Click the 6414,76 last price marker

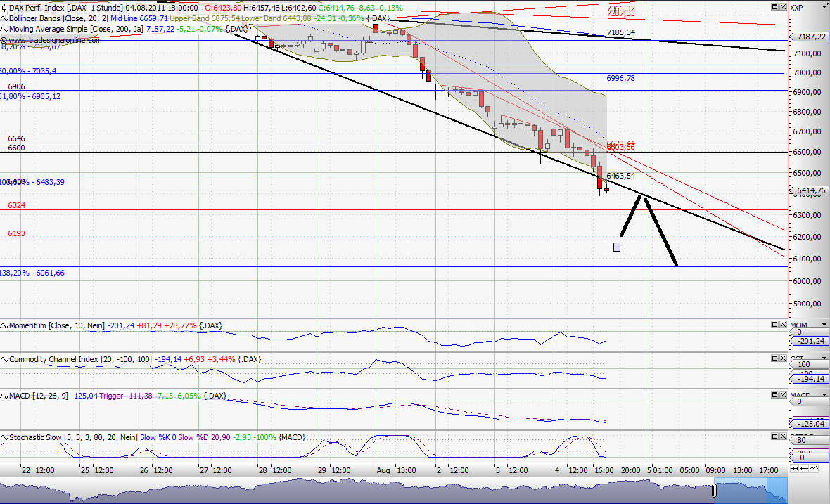point(809,190)
